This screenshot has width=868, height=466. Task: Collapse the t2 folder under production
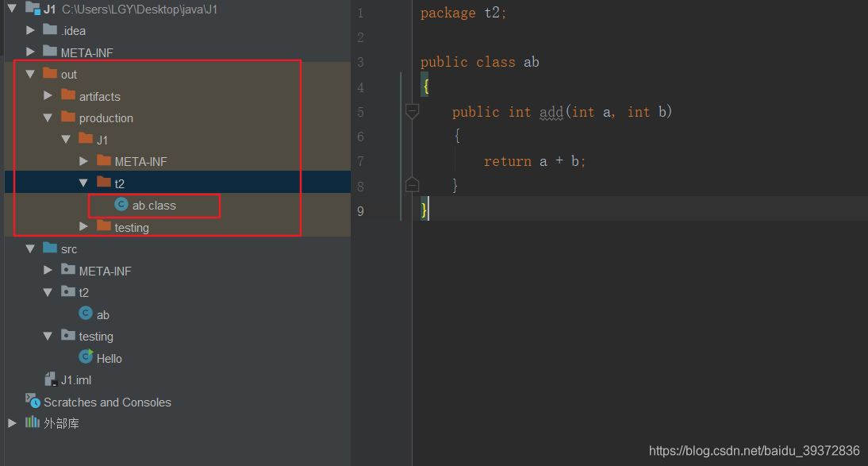click(x=83, y=183)
